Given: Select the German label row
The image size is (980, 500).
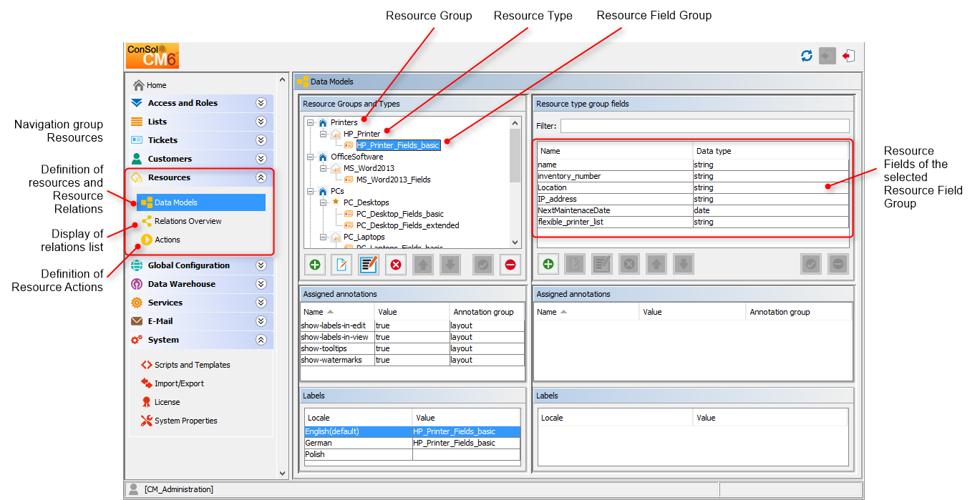Looking at the screenshot, I should click(x=412, y=443).
